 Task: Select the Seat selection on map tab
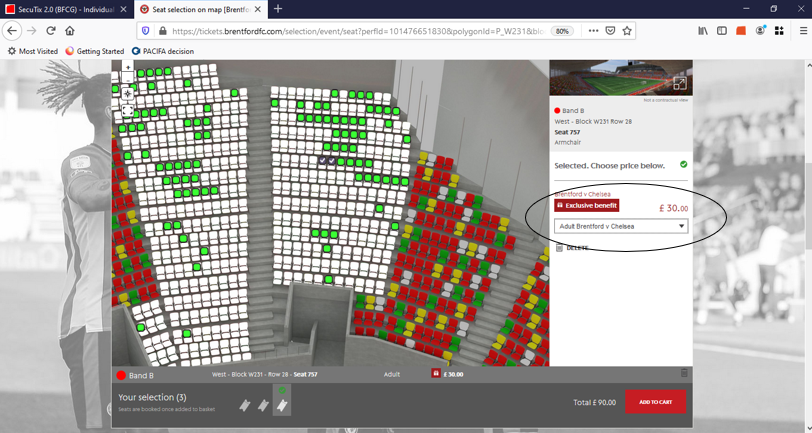[x=199, y=9]
